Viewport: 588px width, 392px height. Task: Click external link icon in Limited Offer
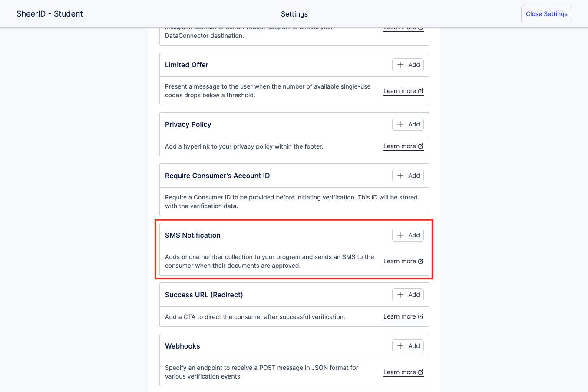(421, 91)
